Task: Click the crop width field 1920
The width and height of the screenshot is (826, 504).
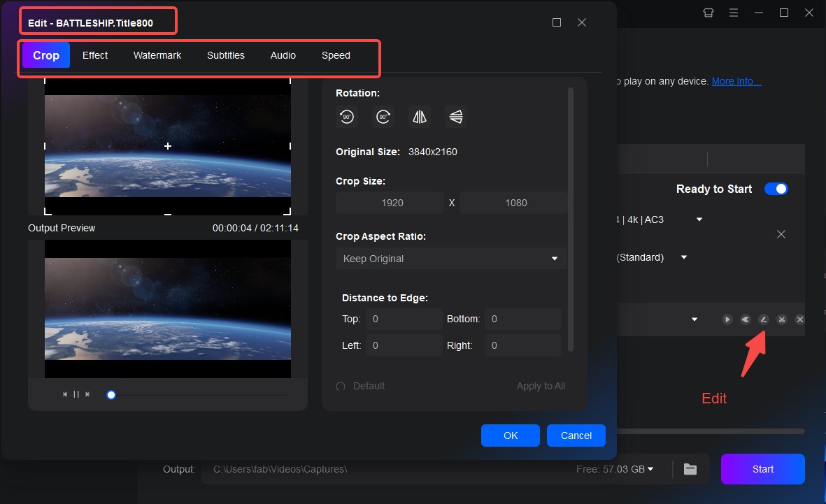Action: click(x=390, y=203)
